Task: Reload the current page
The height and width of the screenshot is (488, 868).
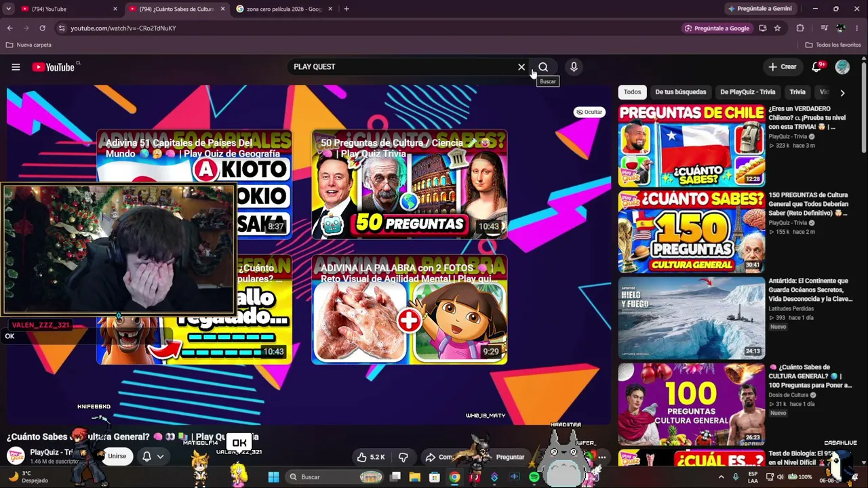Action: click(x=42, y=28)
